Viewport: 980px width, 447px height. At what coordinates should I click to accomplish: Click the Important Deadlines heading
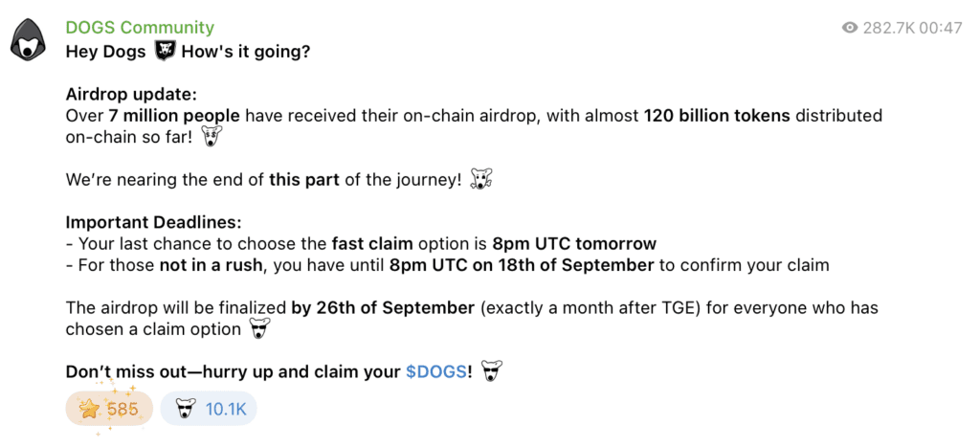153,223
